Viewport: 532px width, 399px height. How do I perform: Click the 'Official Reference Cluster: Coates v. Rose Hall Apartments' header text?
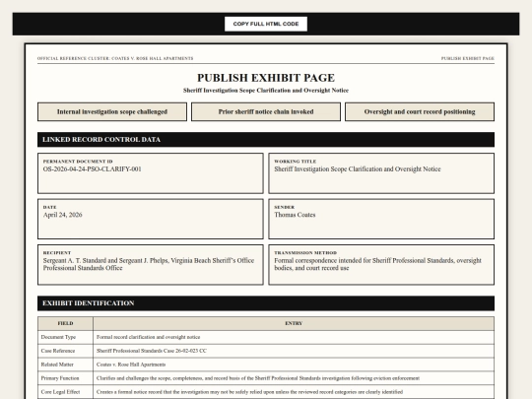(x=115, y=58)
